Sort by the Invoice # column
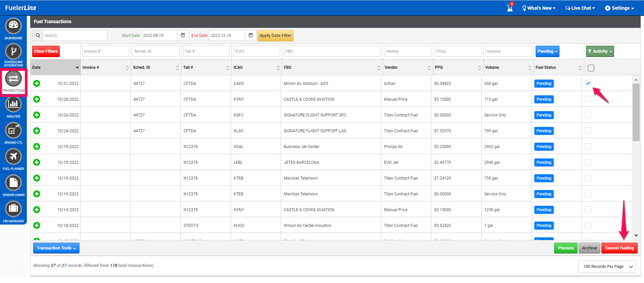This screenshot has width=644, height=283. (x=106, y=67)
